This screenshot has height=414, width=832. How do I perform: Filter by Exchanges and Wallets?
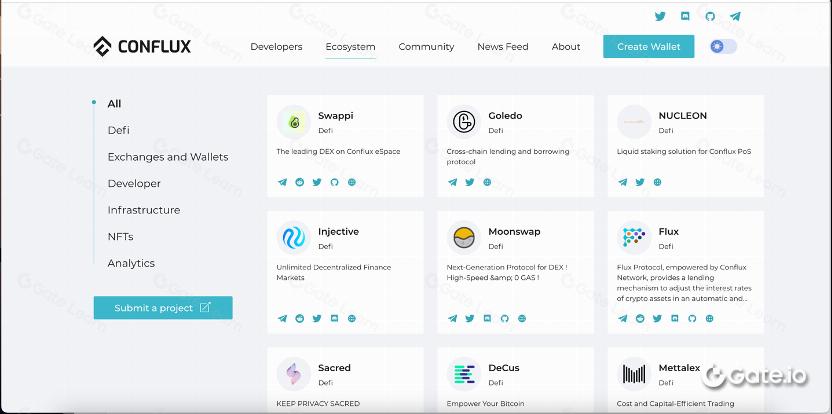point(168,157)
